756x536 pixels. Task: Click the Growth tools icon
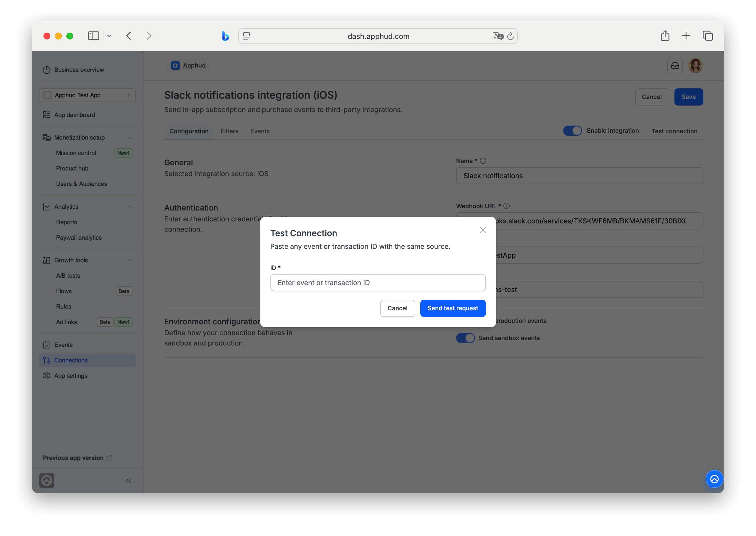[47, 260]
